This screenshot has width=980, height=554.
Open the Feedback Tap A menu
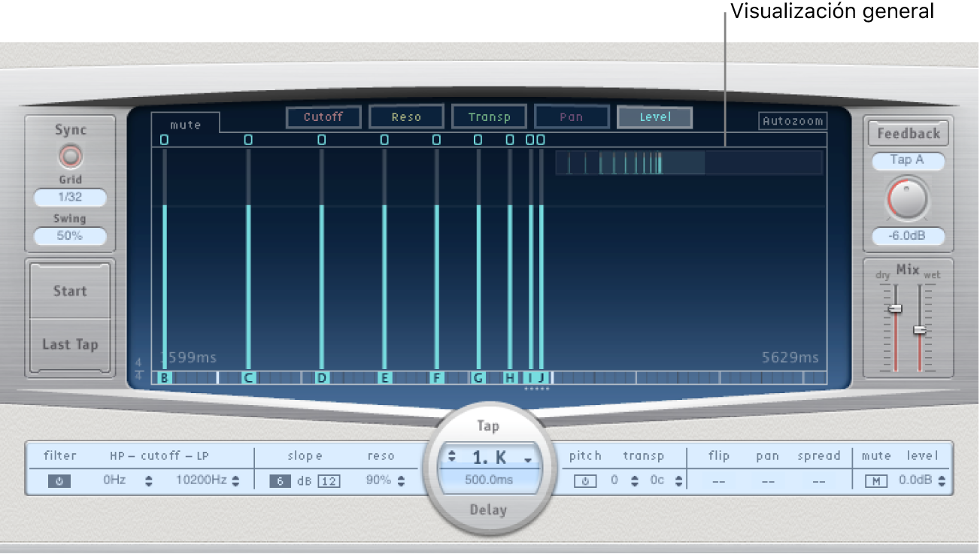point(908,160)
